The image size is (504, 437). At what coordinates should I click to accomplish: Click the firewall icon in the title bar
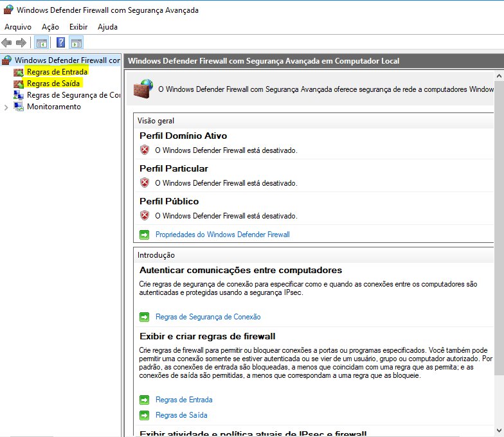tap(8, 10)
